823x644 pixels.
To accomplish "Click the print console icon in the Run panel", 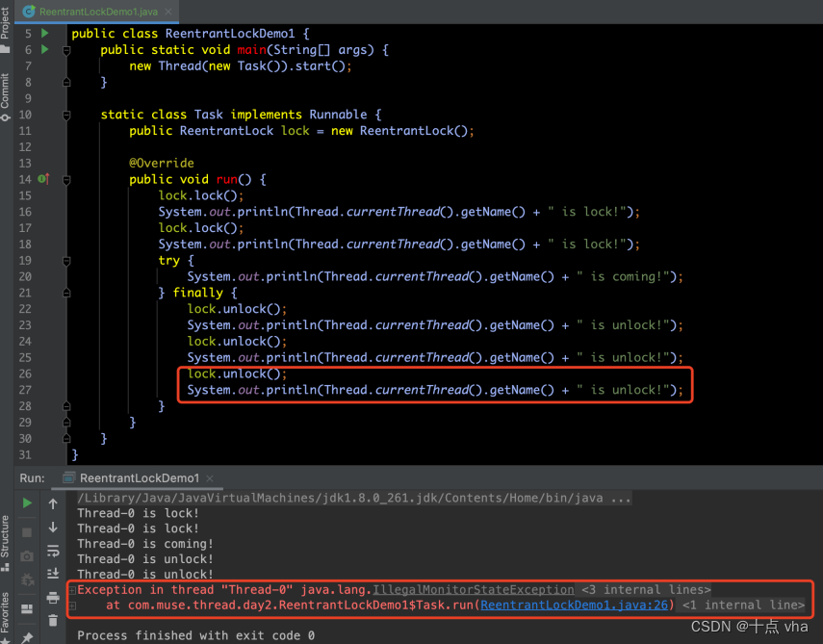I will [55, 597].
